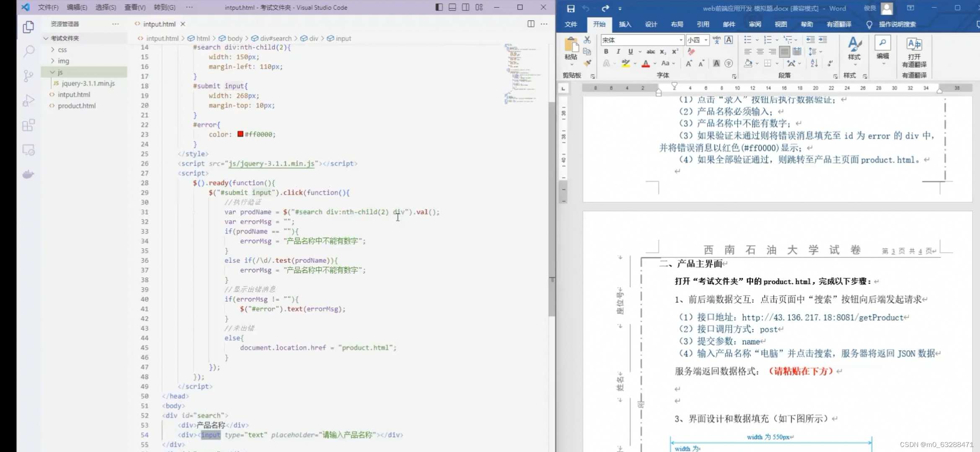Screen dimensions: 980x452
Task: Switch to the 开始 tab in Word ribbon
Action: point(597,24)
